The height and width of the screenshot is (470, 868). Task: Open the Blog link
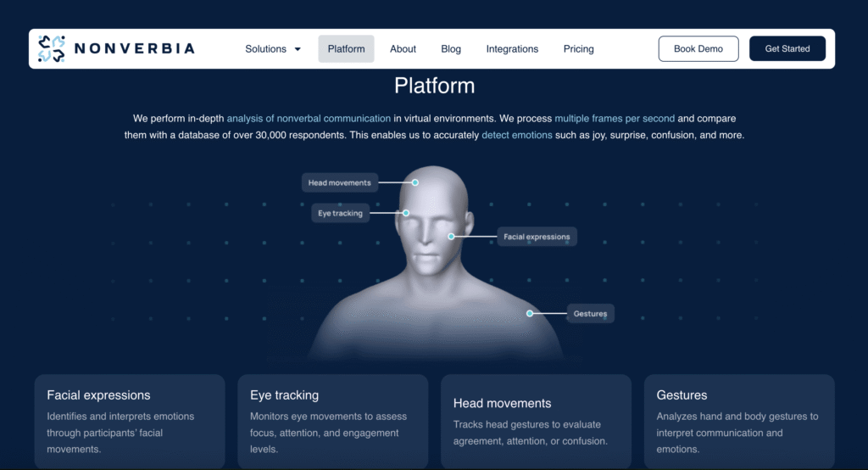point(451,48)
